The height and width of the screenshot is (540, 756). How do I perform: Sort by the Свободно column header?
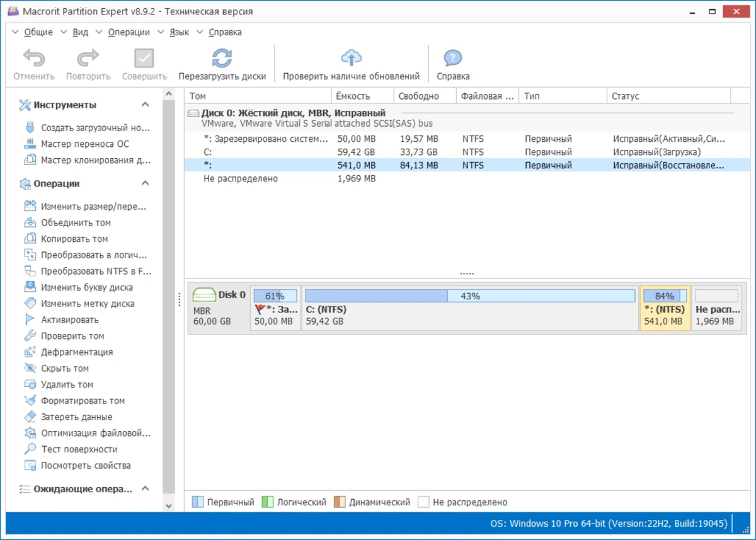pyautogui.click(x=425, y=96)
